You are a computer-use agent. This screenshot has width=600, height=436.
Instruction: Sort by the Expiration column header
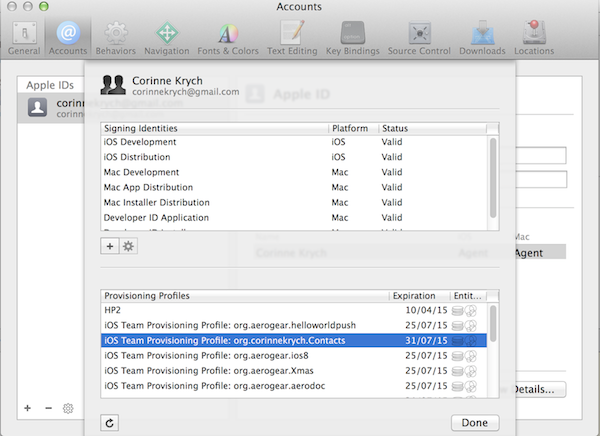point(420,296)
